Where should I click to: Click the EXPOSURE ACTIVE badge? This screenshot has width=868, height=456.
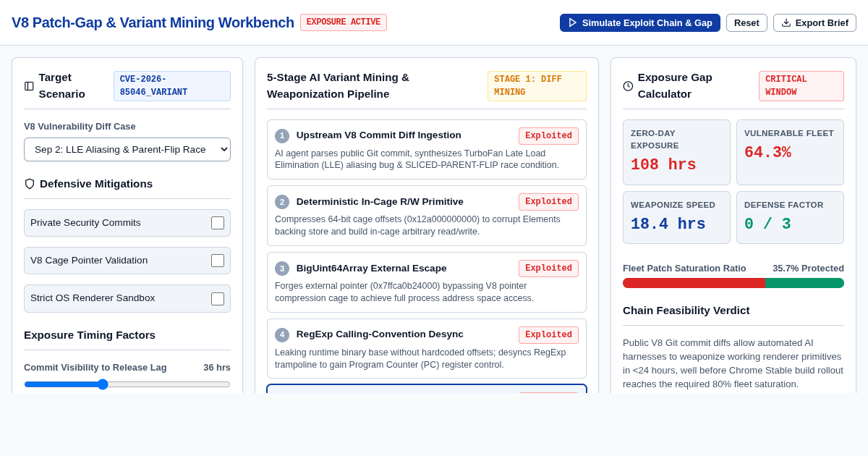click(344, 22)
